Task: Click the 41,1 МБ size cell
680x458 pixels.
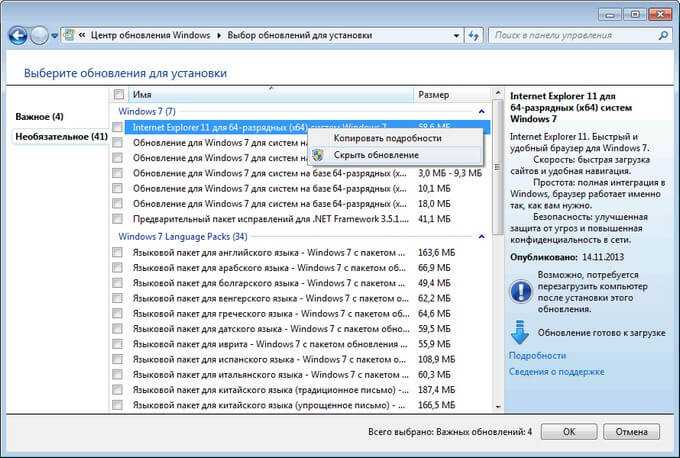Action: [x=434, y=219]
